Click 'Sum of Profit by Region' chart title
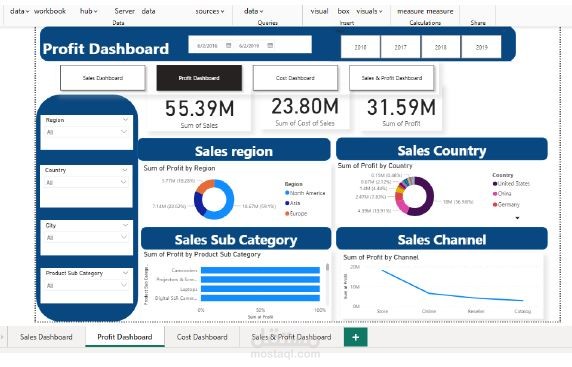Screen dimensions: 572x367 tap(179, 168)
